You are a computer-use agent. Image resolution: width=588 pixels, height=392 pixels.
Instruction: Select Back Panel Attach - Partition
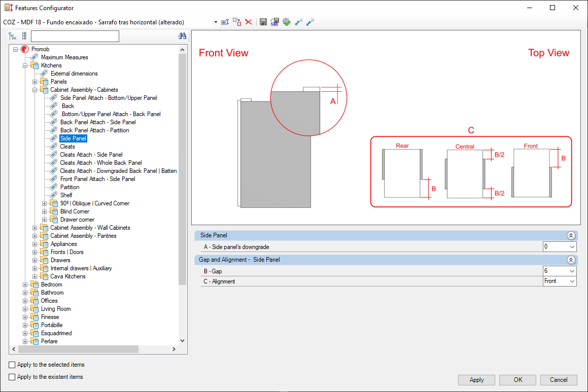pos(94,130)
